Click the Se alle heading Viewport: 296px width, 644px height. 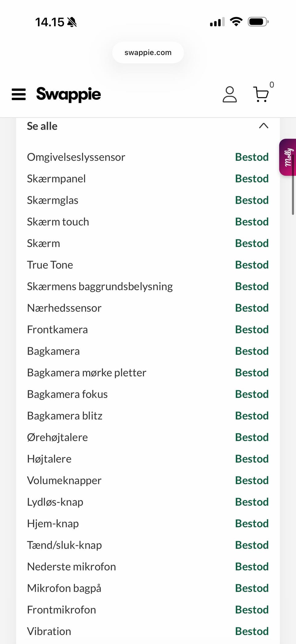coord(42,126)
